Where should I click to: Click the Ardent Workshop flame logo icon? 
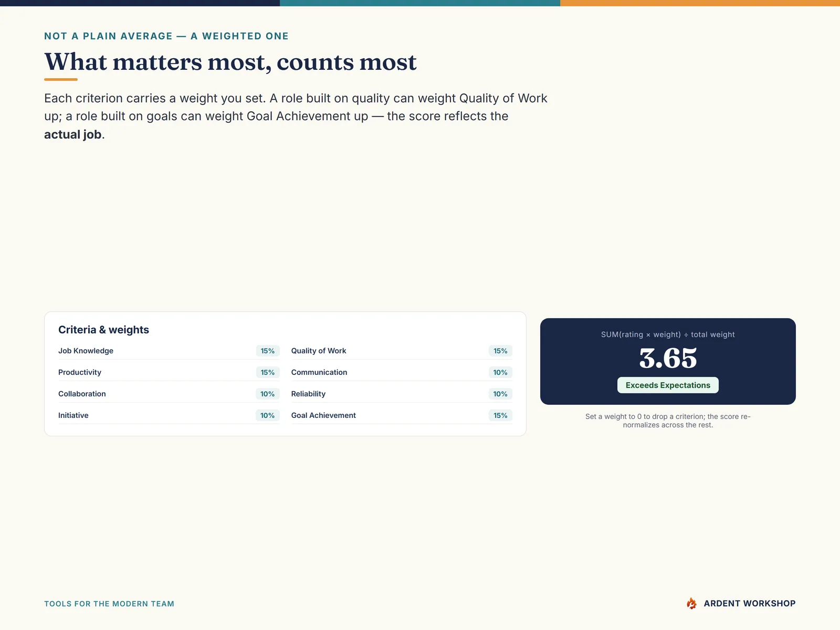691,603
